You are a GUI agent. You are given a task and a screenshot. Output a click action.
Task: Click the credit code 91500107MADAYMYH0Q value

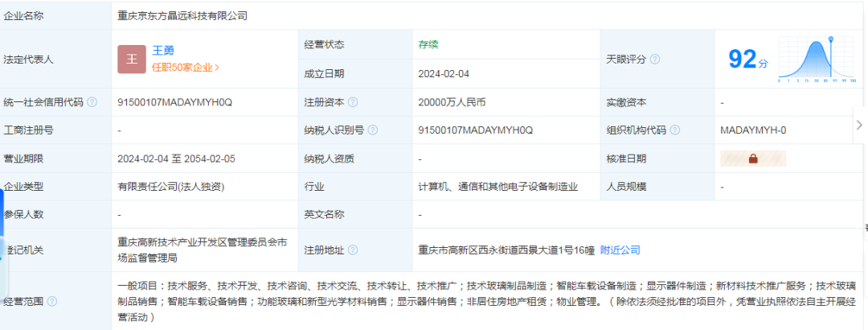(x=174, y=102)
